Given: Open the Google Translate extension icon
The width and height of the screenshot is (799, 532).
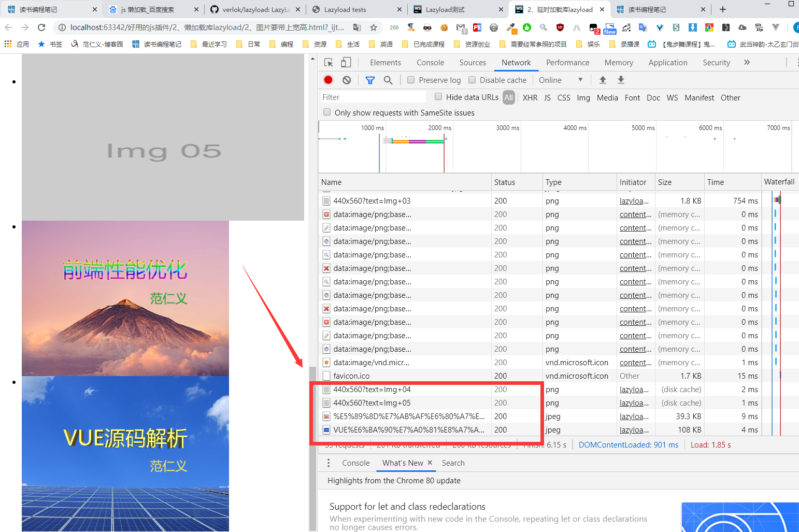Looking at the screenshot, I should pos(643,27).
